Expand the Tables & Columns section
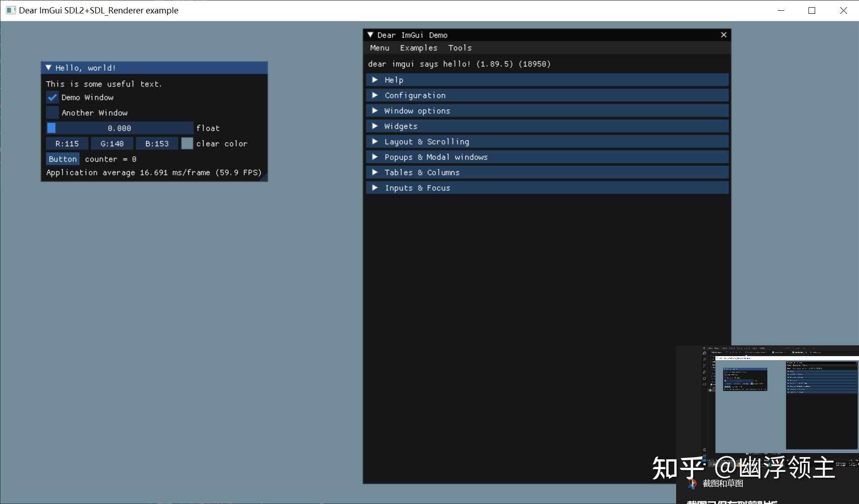Image resolution: width=859 pixels, height=504 pixels. coord(375,172)
